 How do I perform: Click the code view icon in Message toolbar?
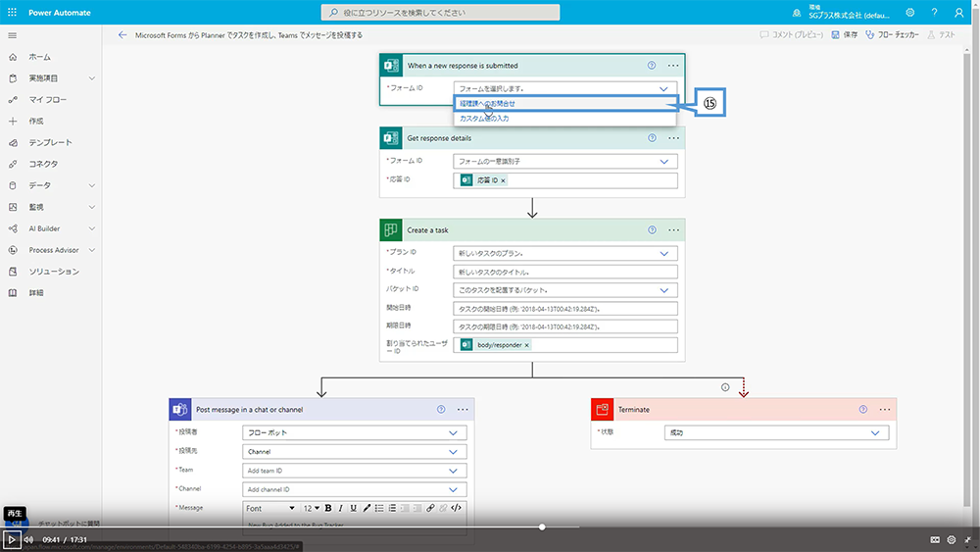coord(456,508)
